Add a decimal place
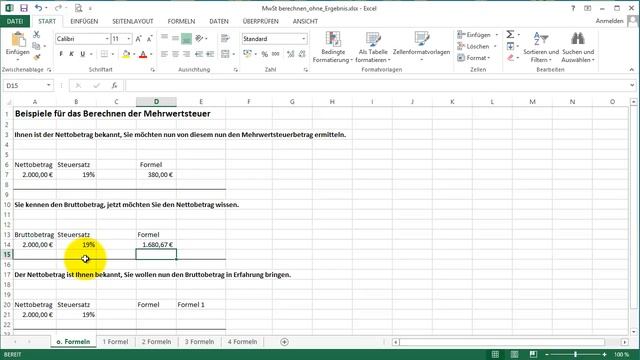This screenshot has height=360, width=640. 291,54
